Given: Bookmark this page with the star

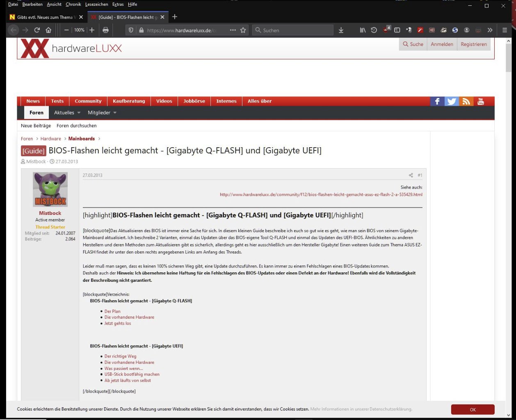Looking at the screenshot, I should (x=243, y=30).
